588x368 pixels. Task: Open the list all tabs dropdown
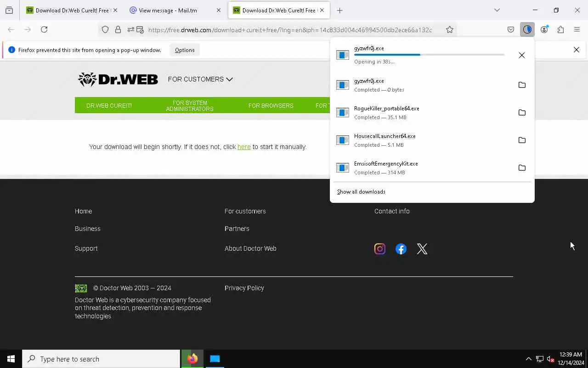click(497, 10)
